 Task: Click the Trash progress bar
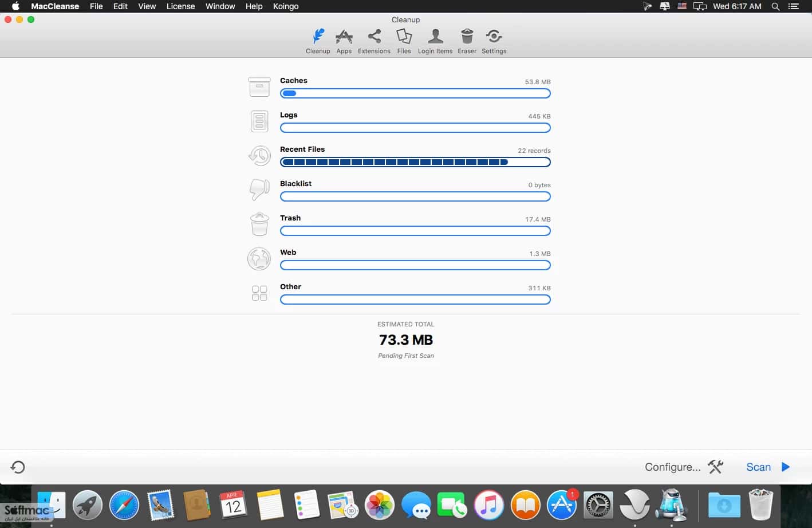coord(415,231)
